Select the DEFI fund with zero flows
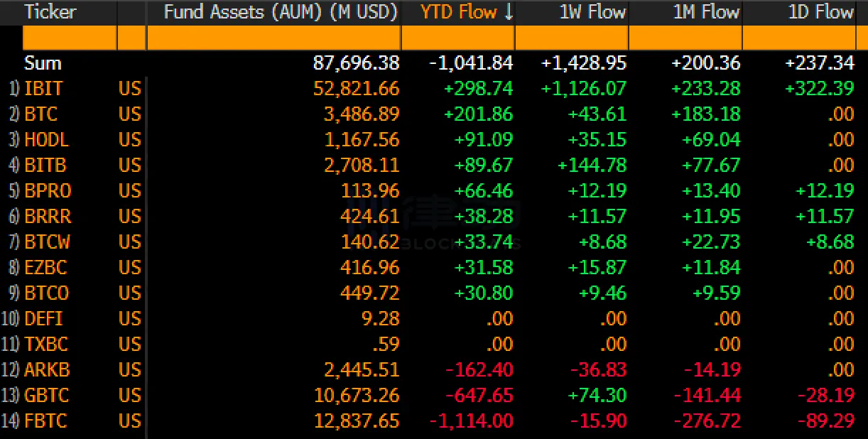Viewport: 868px width, 439px height. (43, 319)
